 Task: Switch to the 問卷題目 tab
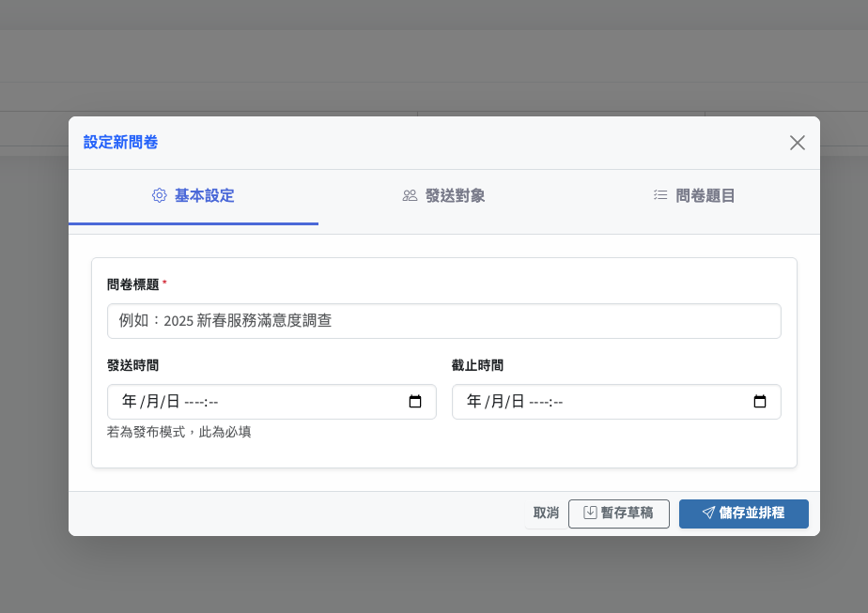[694, 196]
